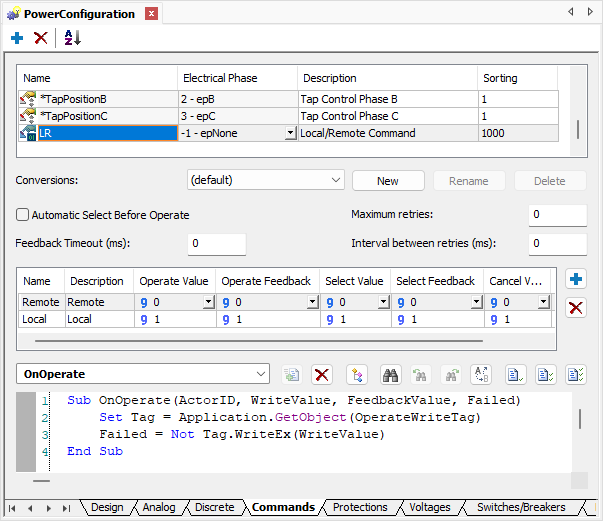
Task: Open the Conversions (default) dropdown
Action: 334,180
